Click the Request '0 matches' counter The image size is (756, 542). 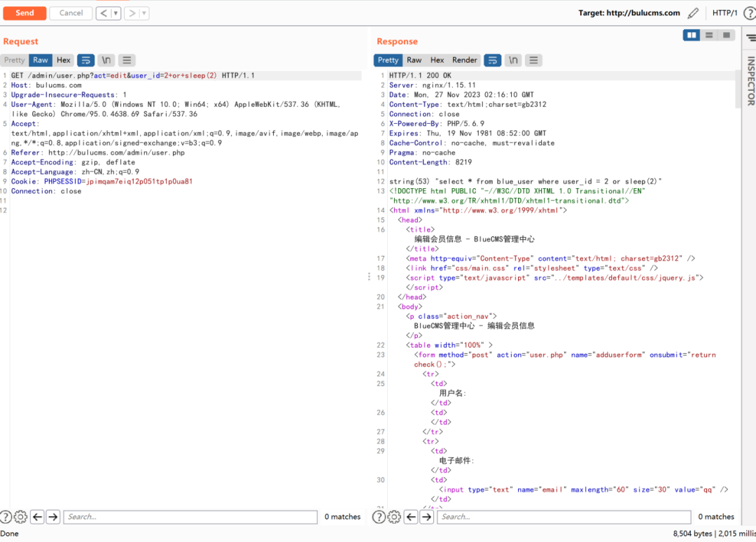tap(342, 517)
